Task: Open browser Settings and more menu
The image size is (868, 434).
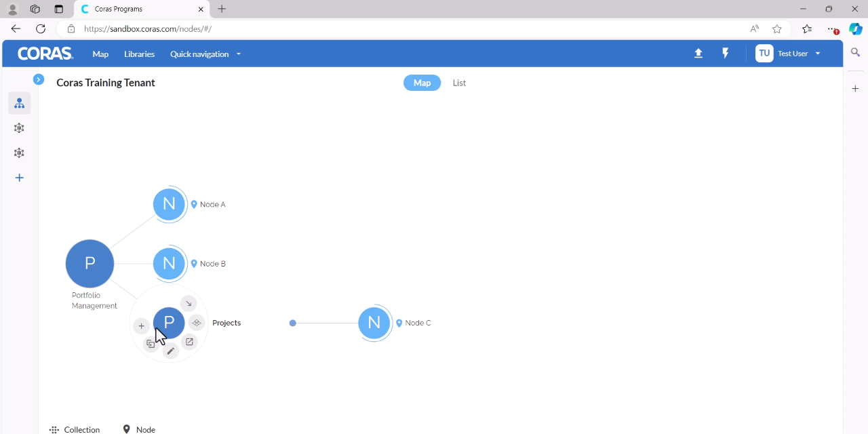Action: click(833, 28)
